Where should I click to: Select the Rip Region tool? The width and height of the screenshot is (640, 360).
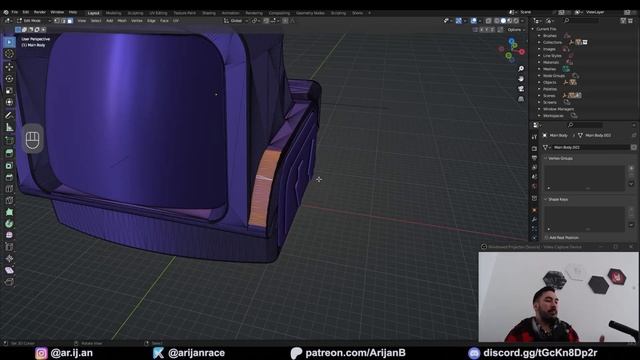coord(9,282)
